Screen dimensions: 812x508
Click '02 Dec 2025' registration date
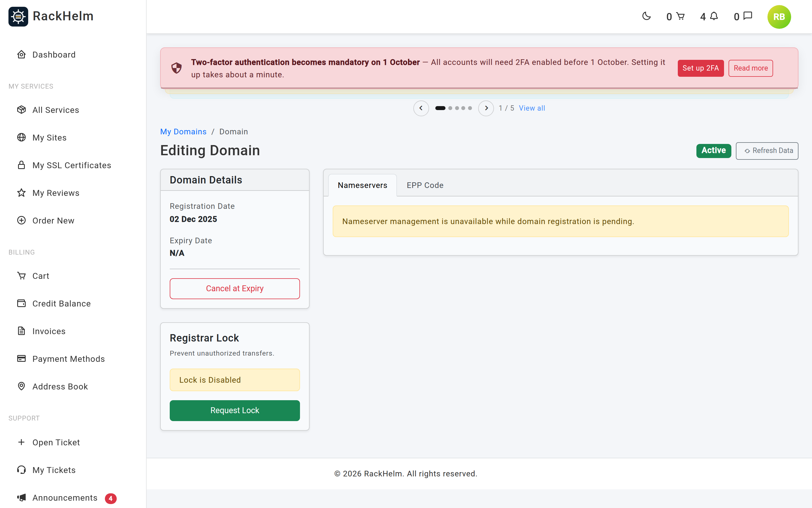pos(193,219)
